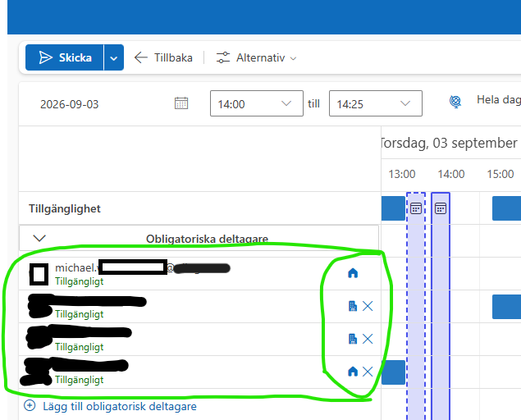Click home icon on fourth attendee row
521x420 pixels.
(x=353, y=371)
